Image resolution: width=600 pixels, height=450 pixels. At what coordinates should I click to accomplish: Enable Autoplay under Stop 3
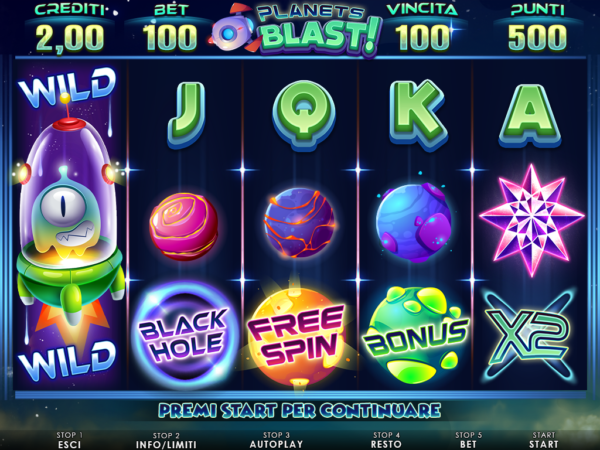(x=276, y=440)
